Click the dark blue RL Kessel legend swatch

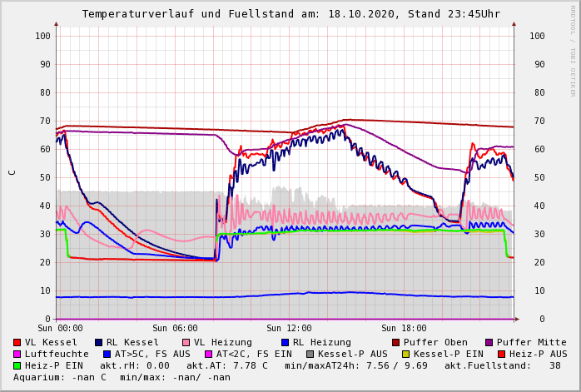coord(99,342)
